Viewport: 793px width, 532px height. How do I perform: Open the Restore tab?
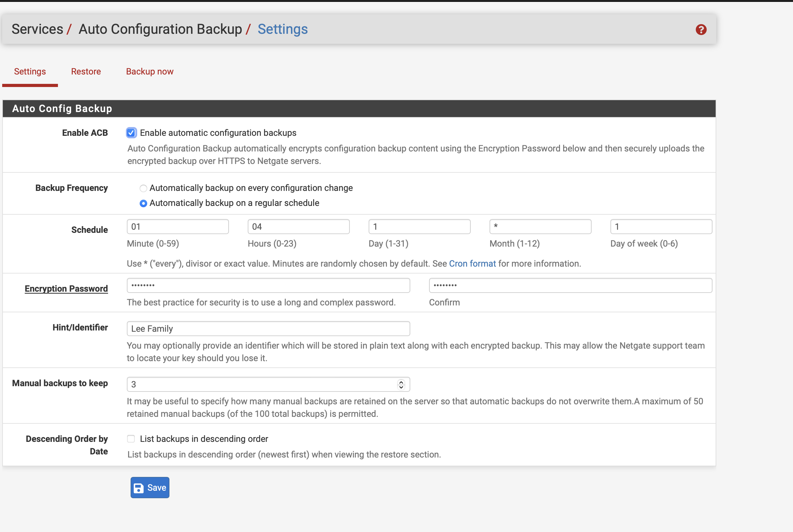pyautogui.click(x=86, y=72)
